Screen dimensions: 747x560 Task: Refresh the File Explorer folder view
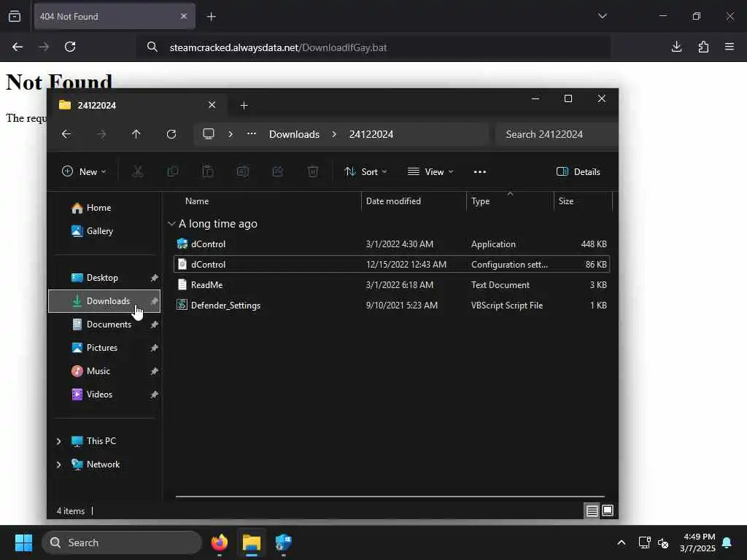(x=171, y=134)
